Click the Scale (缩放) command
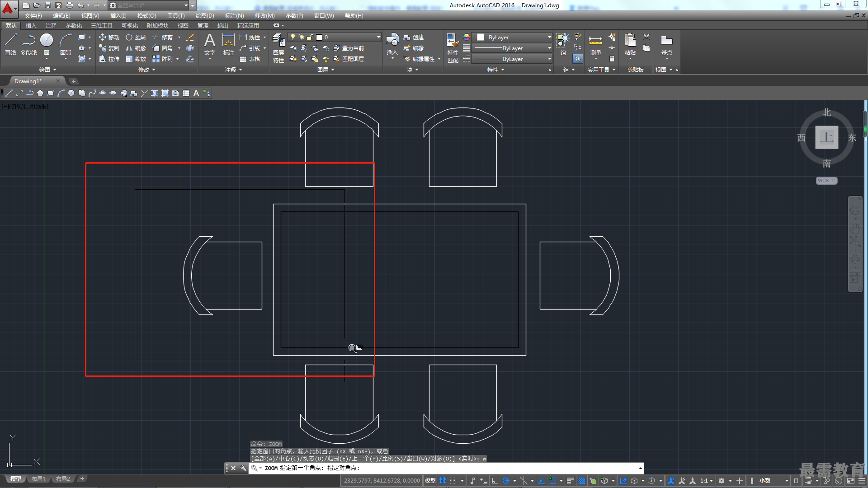This screenshot has height=488, width=868. click(136, 59)
